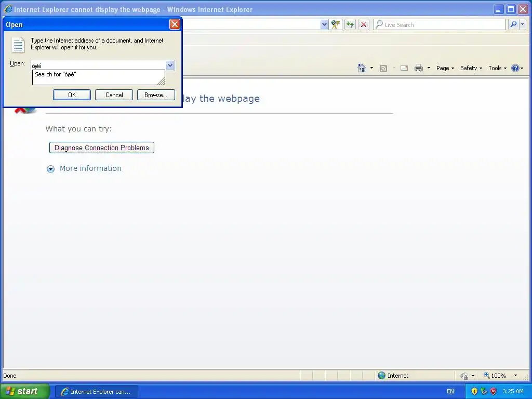The height and width of the screenshot is (399, 532).
Task: Click the Protected Mode lock icon in status bar
Action: 464,376
